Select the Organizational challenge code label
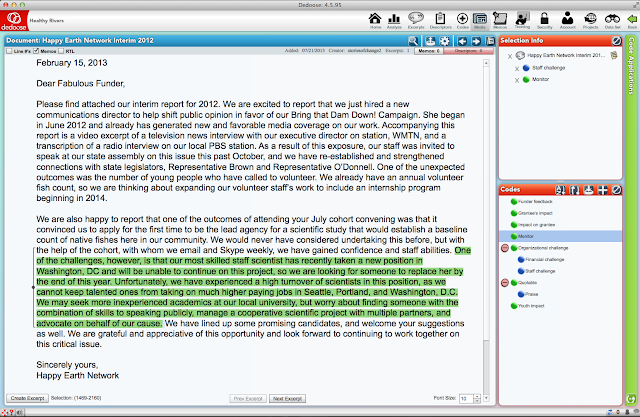640x417 pixels. click(x=543, y=248)
